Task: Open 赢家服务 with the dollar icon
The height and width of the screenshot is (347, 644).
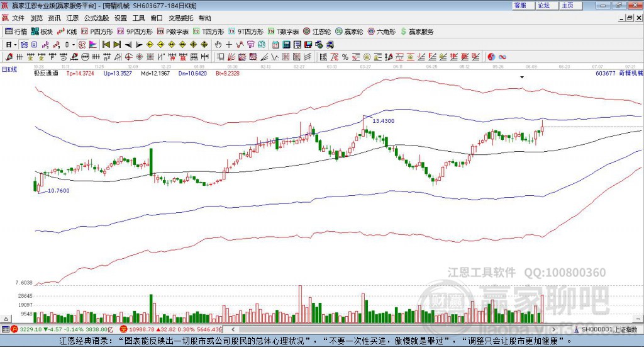Action: [417, 31]
